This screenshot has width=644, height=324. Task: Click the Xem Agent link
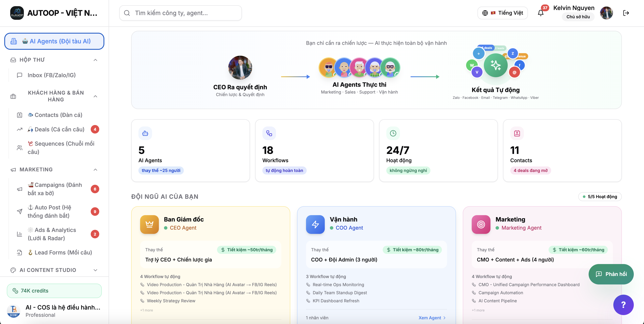coord(432,317)
